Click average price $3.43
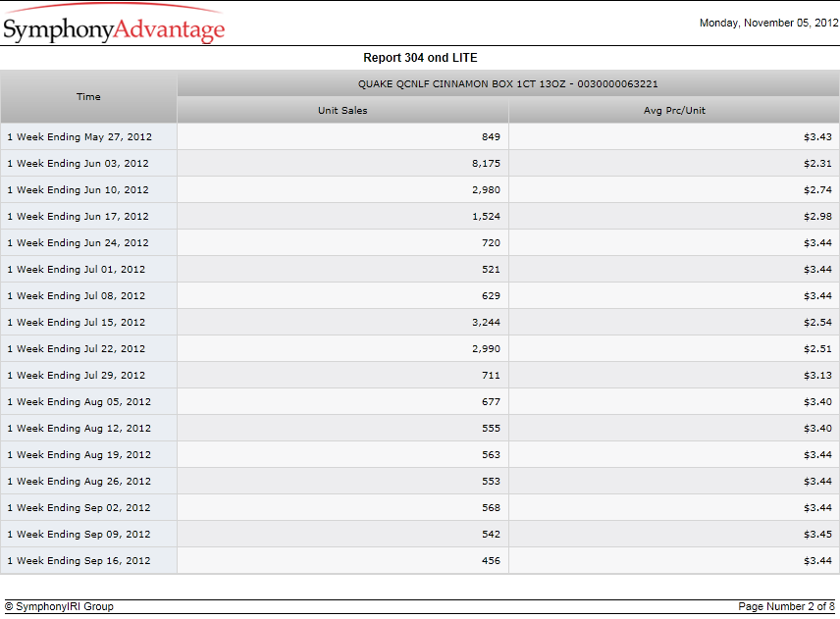 [x=817, y=136]
